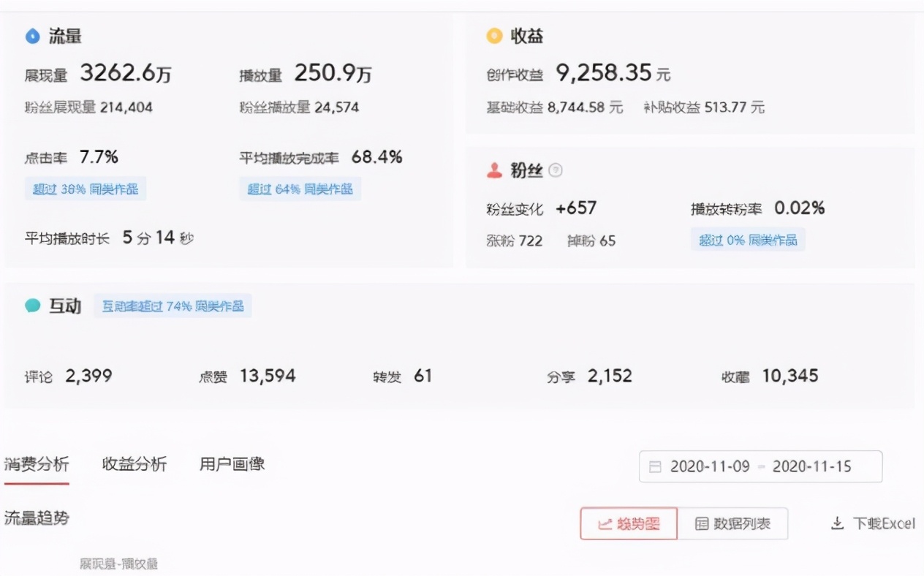Open the date range selector field
This screenshot has height=576, width=924.
point(760,466)
